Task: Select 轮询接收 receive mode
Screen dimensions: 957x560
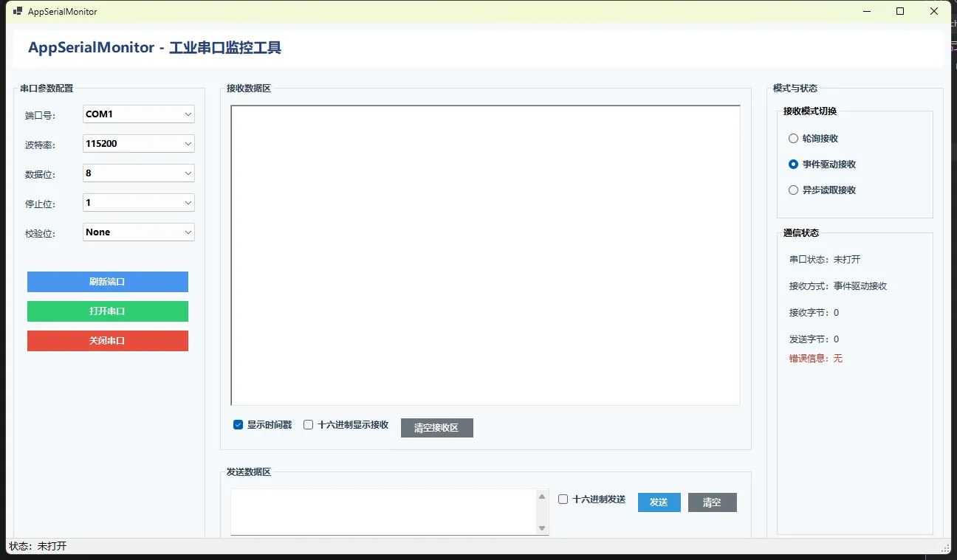Action: [x=792, y=138]
